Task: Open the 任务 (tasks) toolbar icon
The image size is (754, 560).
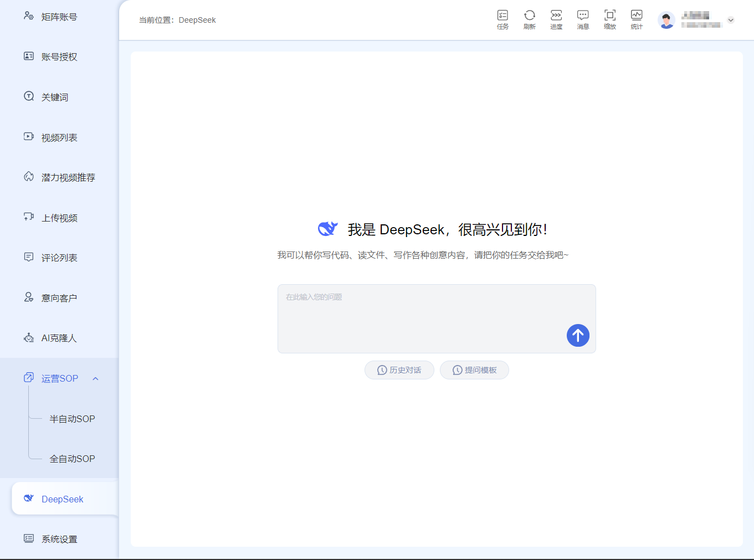Action: (502, 19)
